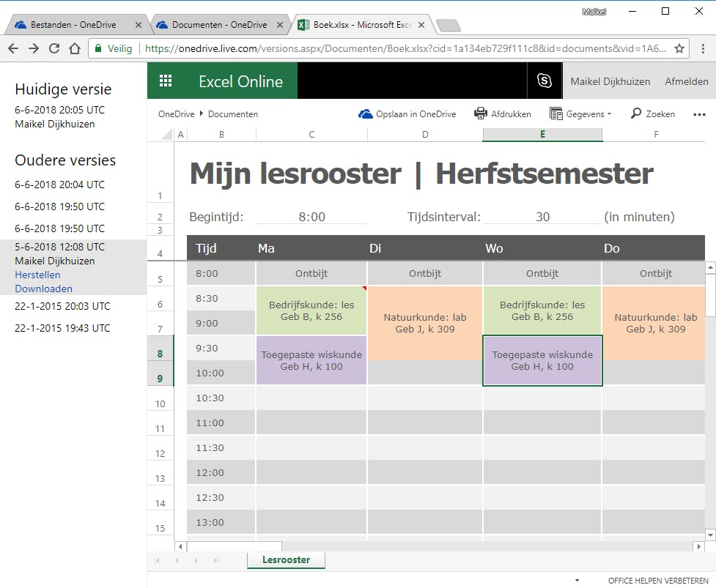Open Skype from the header icon
The width and height of the screenshot is (716, 588).
tap(545, 81)
